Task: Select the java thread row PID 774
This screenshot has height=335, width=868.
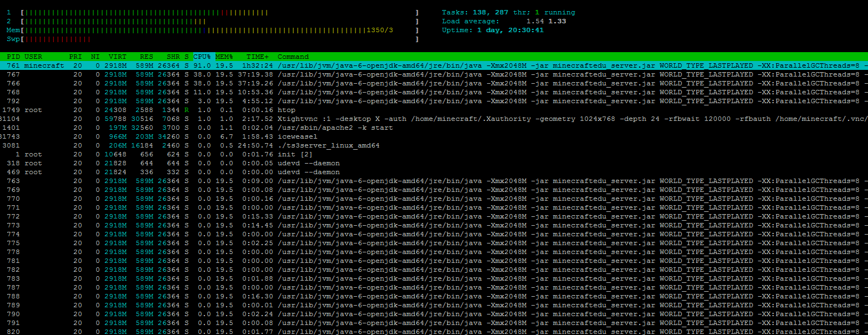Action: click(x=434, y=234)
